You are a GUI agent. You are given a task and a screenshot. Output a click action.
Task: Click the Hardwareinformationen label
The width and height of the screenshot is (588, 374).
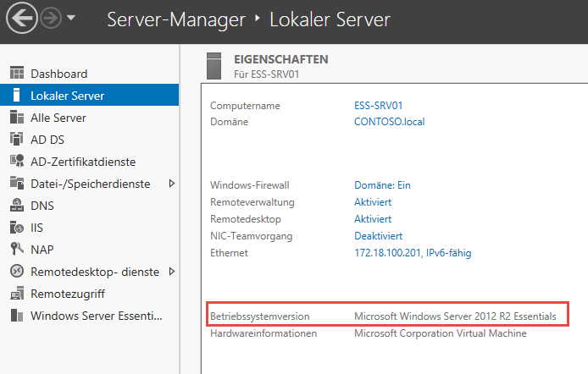[x=263, y=333]
